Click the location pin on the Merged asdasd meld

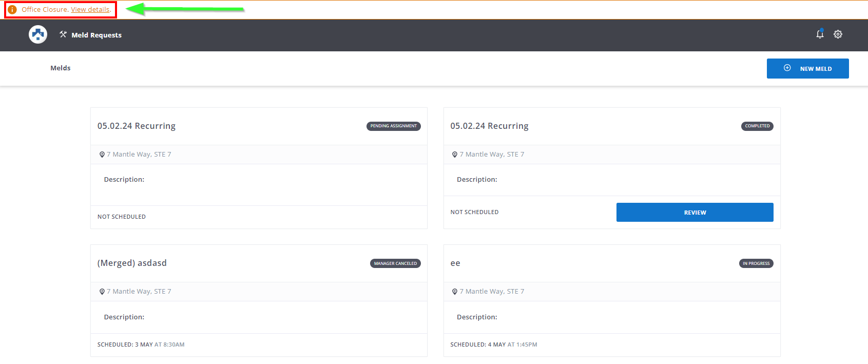102,292
